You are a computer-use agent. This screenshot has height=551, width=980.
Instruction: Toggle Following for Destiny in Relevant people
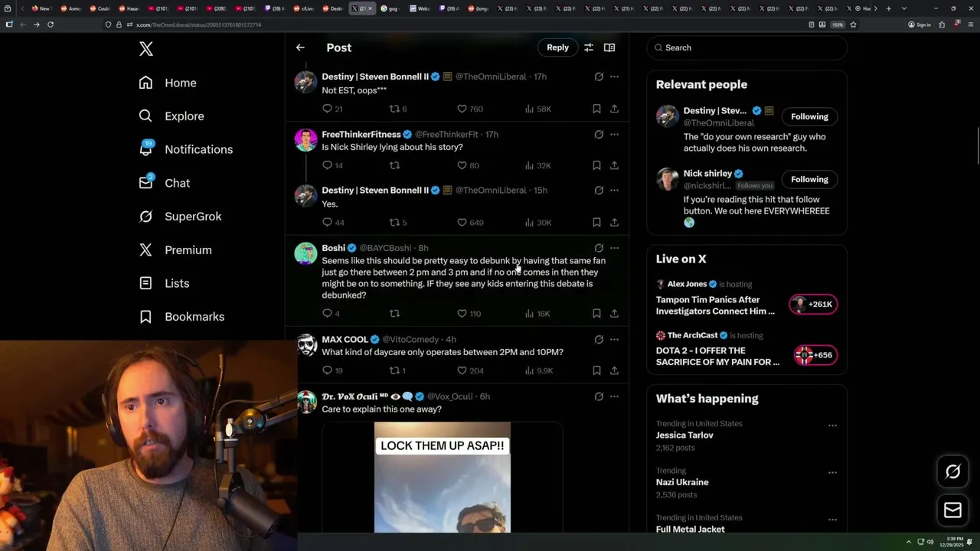(809, 116)
